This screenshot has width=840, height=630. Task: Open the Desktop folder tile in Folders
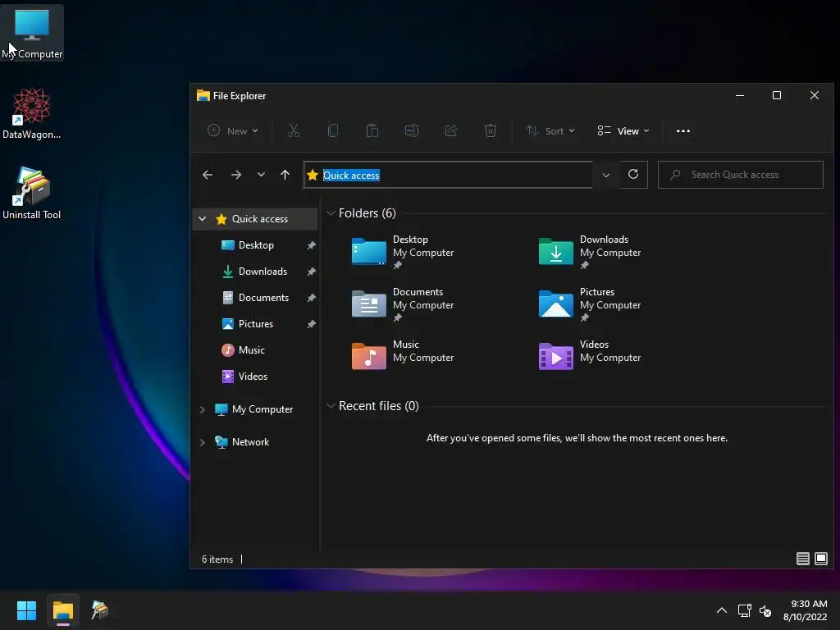click(403, 252)
